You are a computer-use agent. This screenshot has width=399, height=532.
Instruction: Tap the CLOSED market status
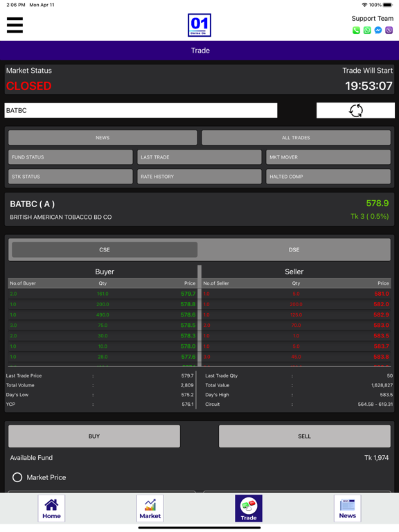(x=29, y=86)
